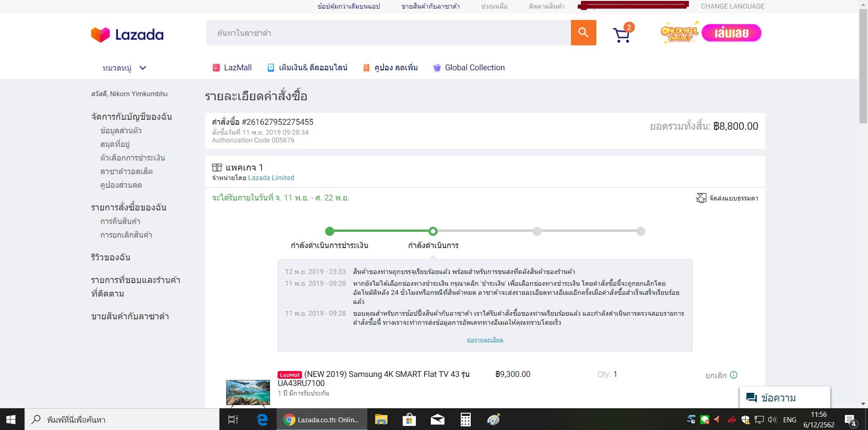Open รายการสั่งซื้อของฉัน orders section
The image size is (868, 430).
click(129, 207)
